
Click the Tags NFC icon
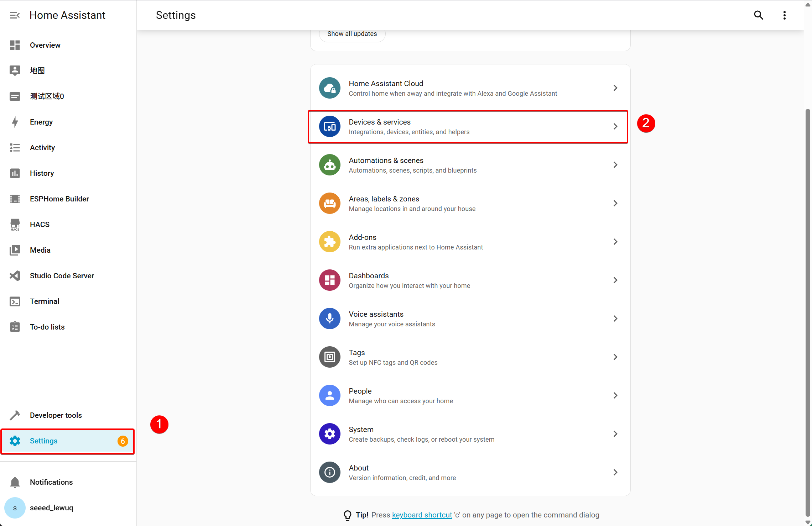pyautogui.click(x=329, y=357)
